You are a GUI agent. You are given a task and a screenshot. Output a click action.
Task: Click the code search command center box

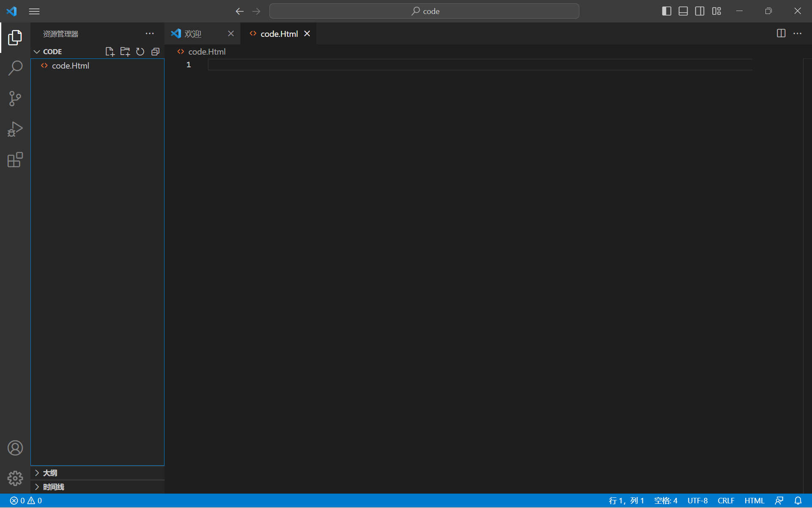click(x=424, y=11)
